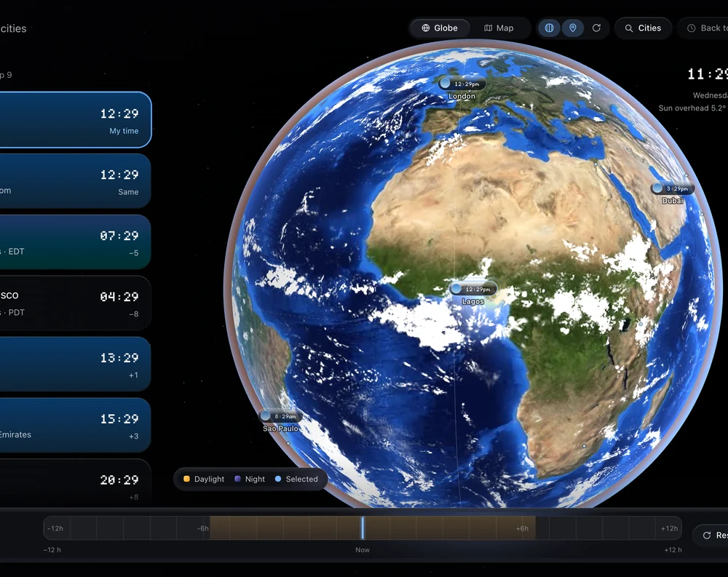
Task: Click the Back to now clock button
Action: tap(703, 28)
